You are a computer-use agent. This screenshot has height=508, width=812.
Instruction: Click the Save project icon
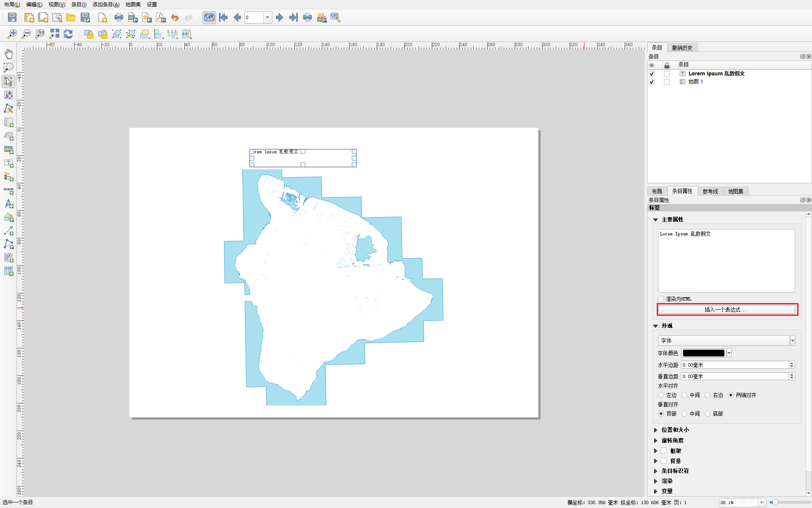tap(12, 17)
